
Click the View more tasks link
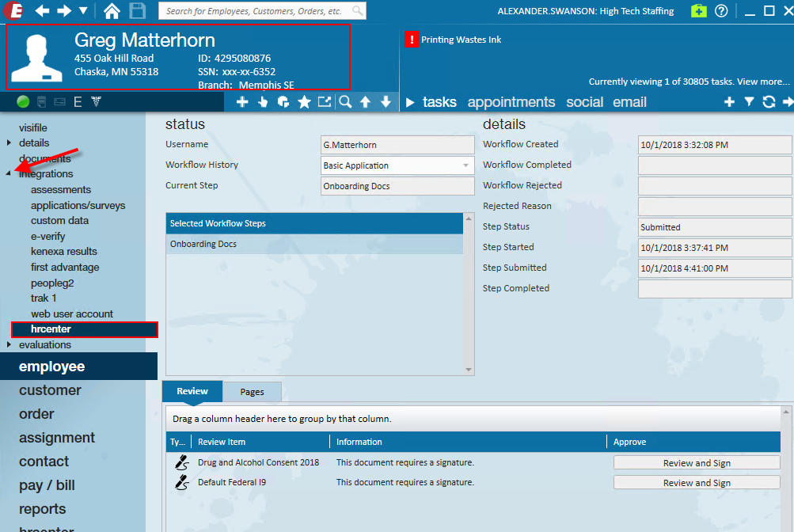click(763, 82)
